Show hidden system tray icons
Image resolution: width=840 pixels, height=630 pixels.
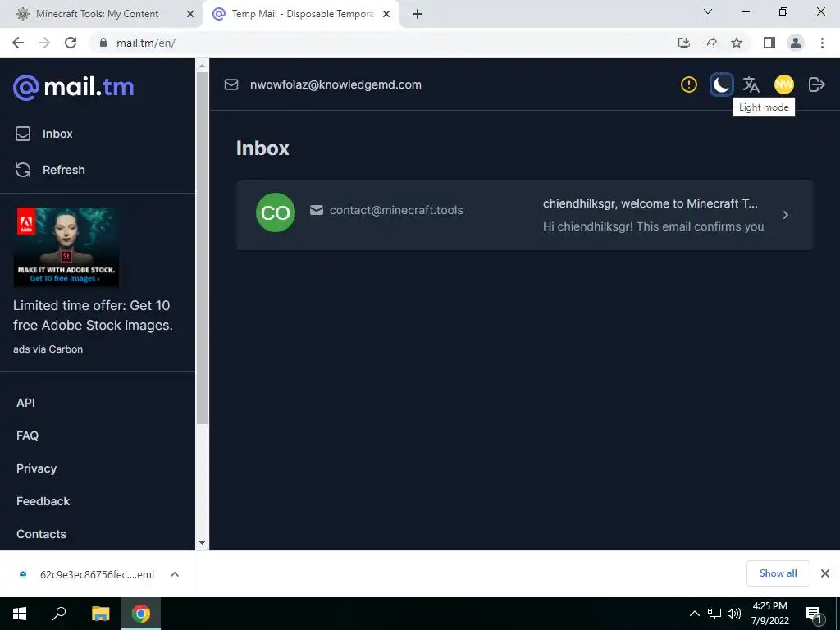(x=694, y=614)
